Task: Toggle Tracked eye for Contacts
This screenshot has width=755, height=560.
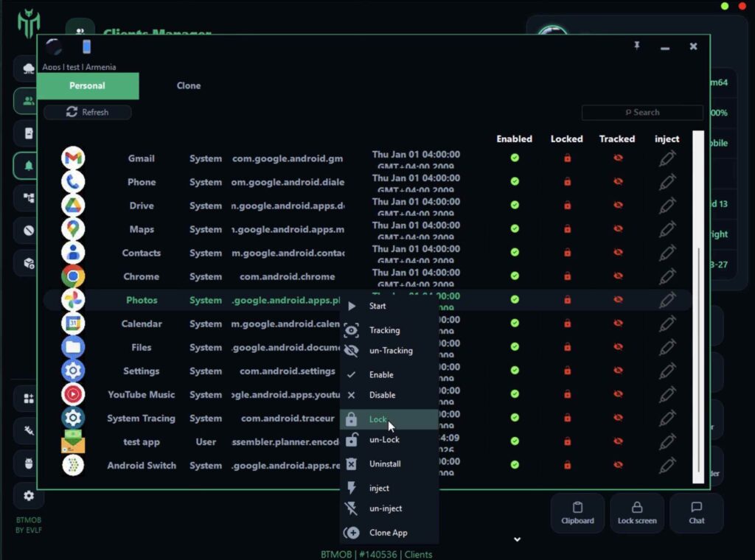Action: [x=619, y=252]
